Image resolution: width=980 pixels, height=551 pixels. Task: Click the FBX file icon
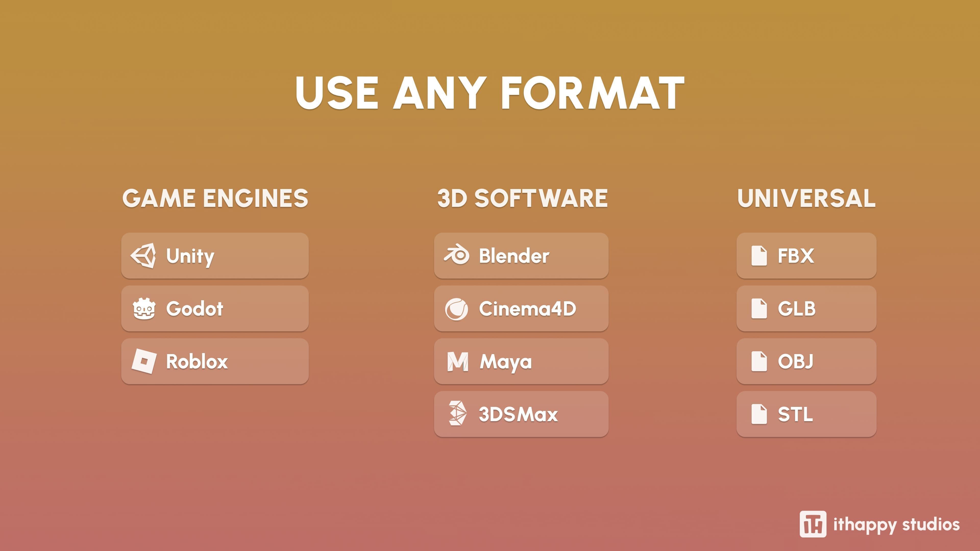759,256
